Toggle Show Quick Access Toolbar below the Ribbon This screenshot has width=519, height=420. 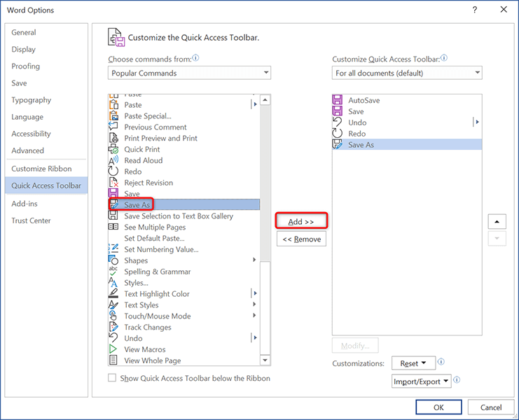click(113, 378)
